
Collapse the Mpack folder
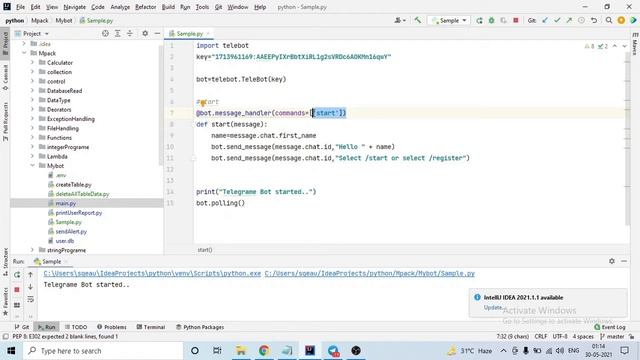24,53
